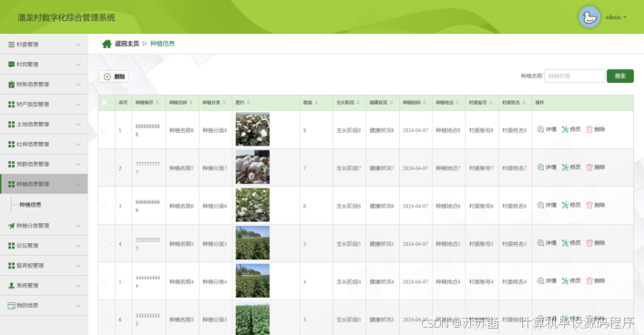Expand 土地信息管理 with its chevron
644x335 pixels.
(78, 124)
